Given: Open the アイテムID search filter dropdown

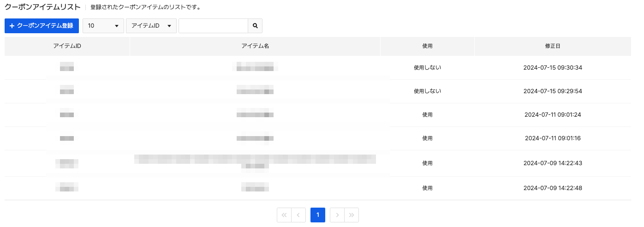Looking at the screenshot, I should click(151, 26).
